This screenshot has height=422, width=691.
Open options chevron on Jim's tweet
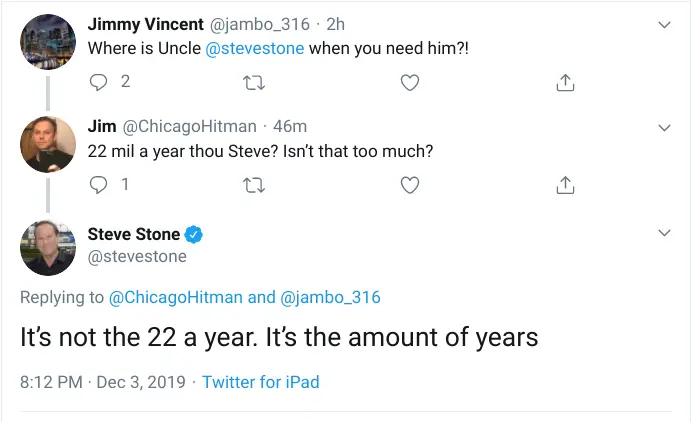coord(665,127)
